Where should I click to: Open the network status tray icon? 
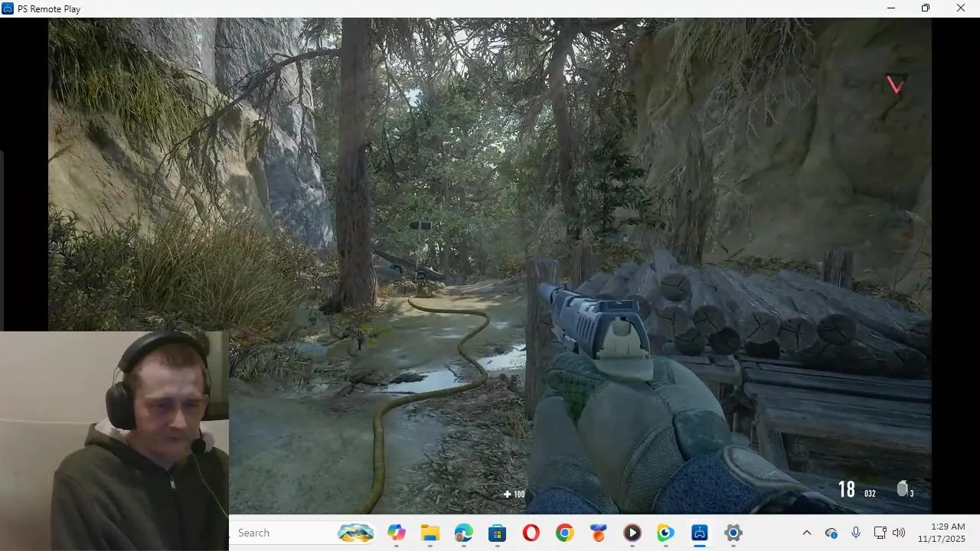tap(880, 533)
